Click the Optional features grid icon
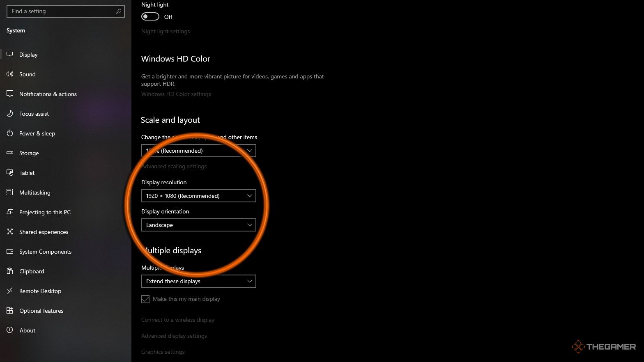644x362 pixels. [10, 310]
